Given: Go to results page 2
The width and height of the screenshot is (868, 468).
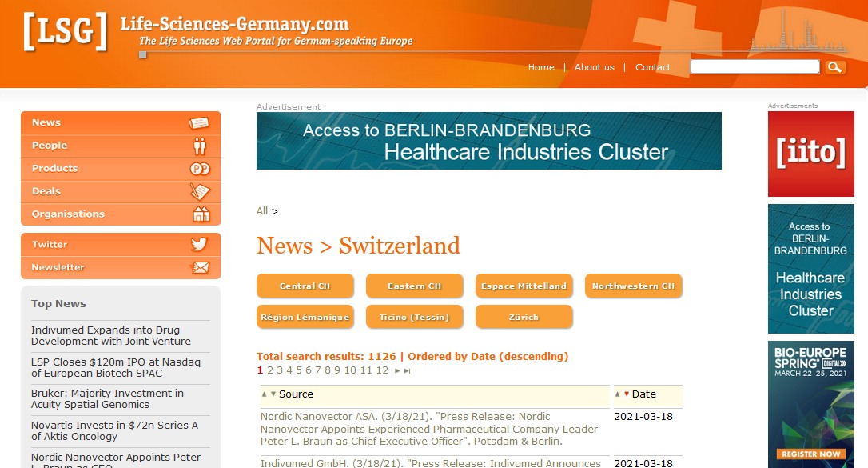Looking at the screenshot, I should click(270, 370).
